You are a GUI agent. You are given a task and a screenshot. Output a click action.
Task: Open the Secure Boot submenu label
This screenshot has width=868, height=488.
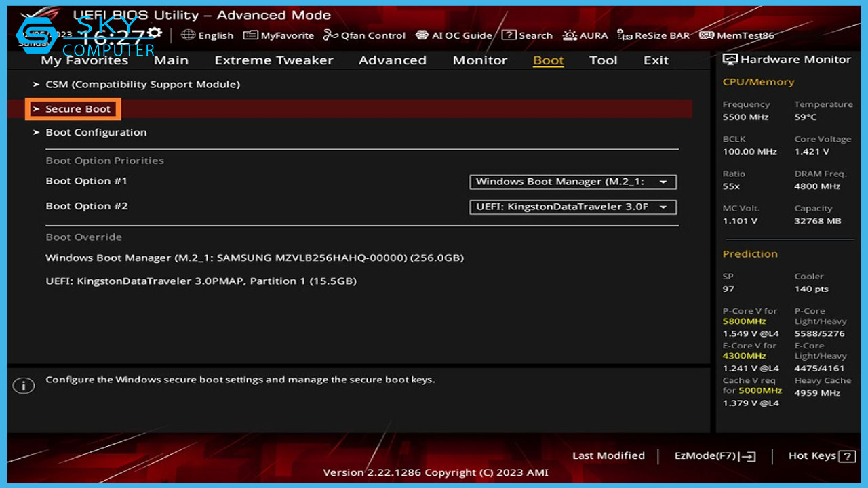coord(78,109)
